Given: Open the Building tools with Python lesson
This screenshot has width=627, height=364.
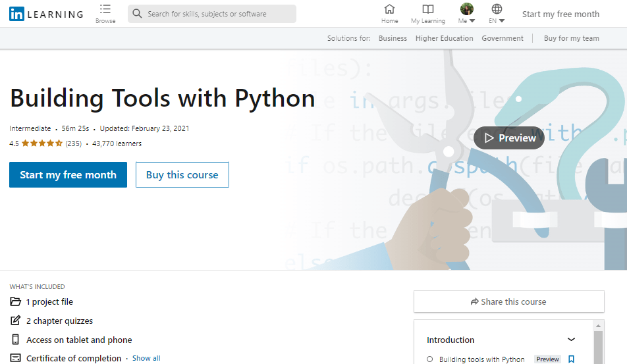Looking at the screenshot, I should [482, 359].
